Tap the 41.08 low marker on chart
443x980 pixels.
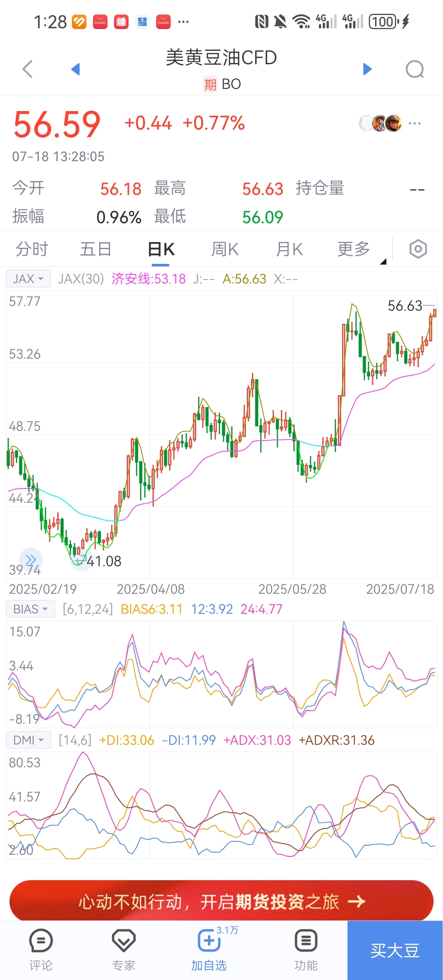[103, 561]
